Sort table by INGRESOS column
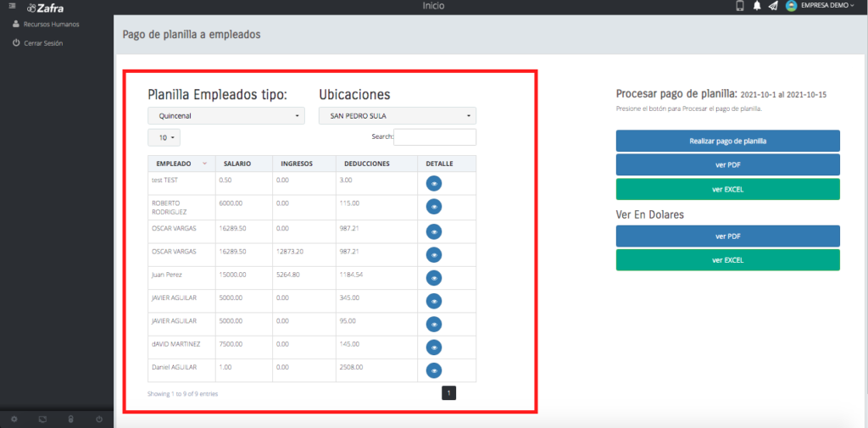Screen dimensions: 868x428 [x=304, y=164]
